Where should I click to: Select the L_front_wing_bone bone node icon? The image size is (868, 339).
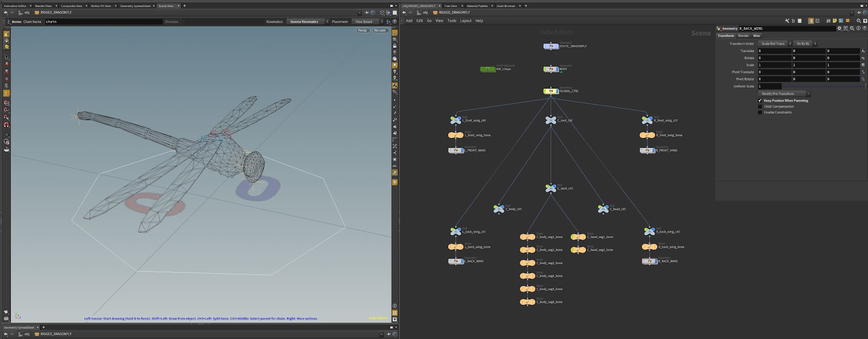[x=456, y=135]
